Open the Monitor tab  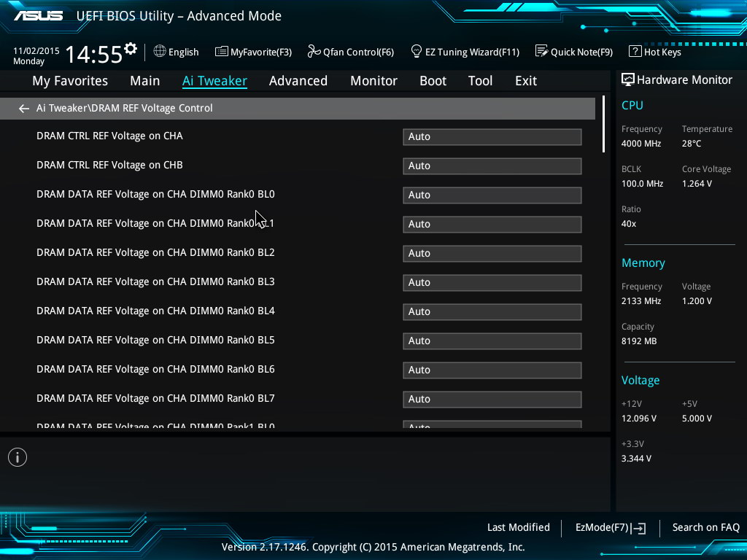373,81
